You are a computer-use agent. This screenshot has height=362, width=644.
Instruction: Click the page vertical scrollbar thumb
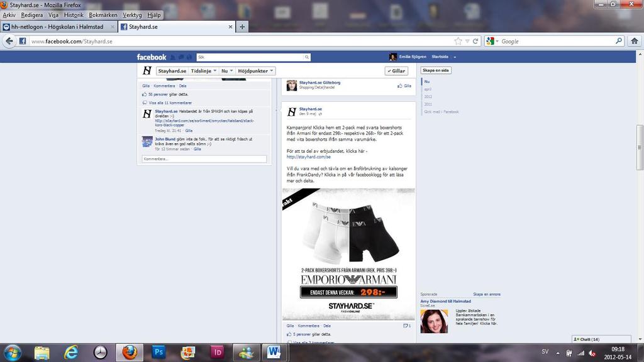tap(640, 147)
